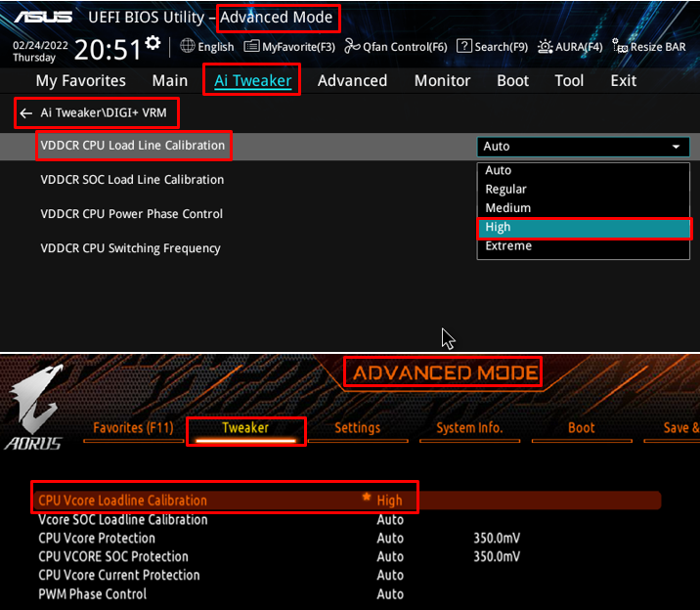Open the Qfan Control fan icon
Image resolution: width=700 pixels, height=610 pixels.
click(352, 46)
